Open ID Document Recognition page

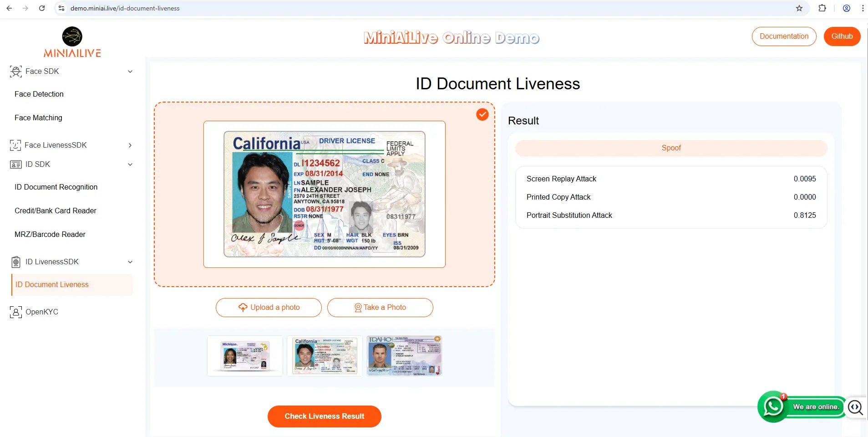[x=56, y=187]
